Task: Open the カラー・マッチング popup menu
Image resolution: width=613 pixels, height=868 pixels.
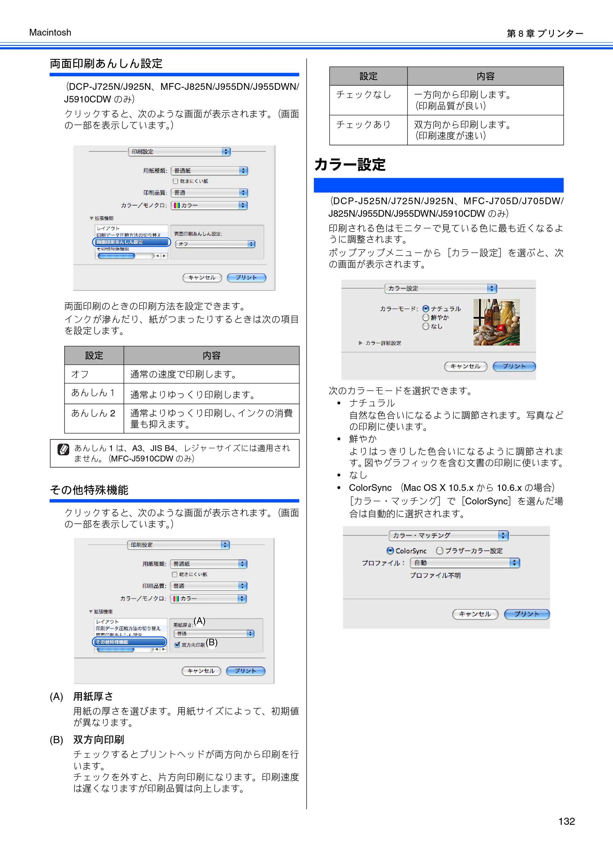Action: tap(449, 536)
